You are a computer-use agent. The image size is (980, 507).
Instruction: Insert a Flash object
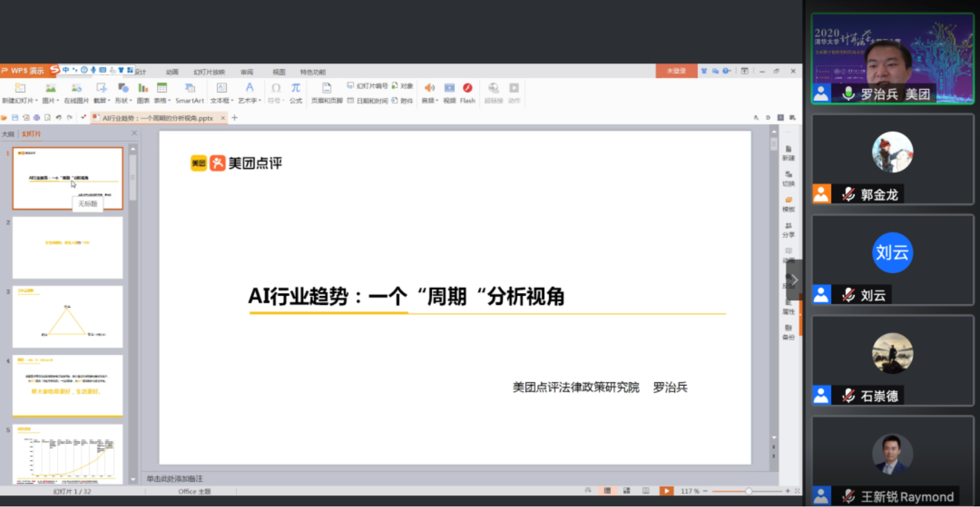pyautogui.click(x=468, y=93)
